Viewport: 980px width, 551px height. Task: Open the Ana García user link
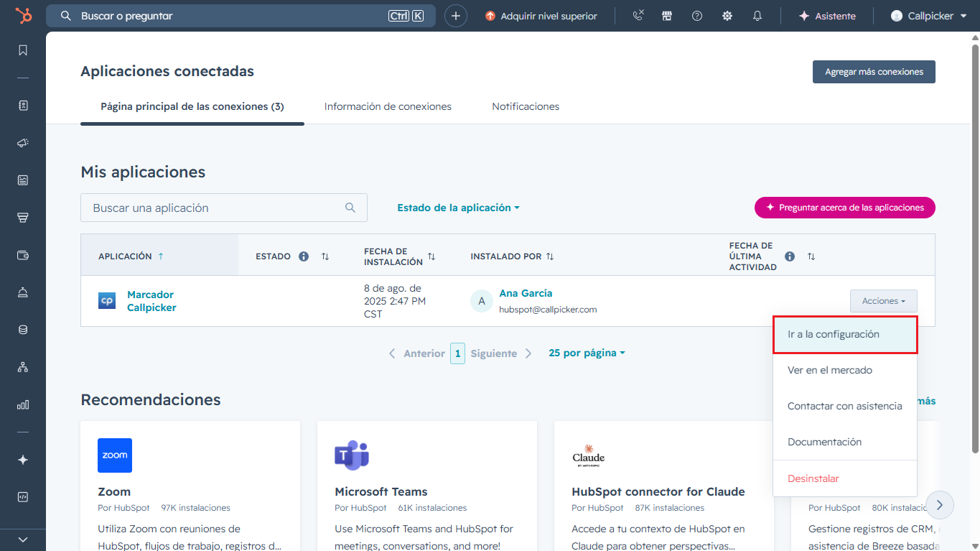point(526,293)
